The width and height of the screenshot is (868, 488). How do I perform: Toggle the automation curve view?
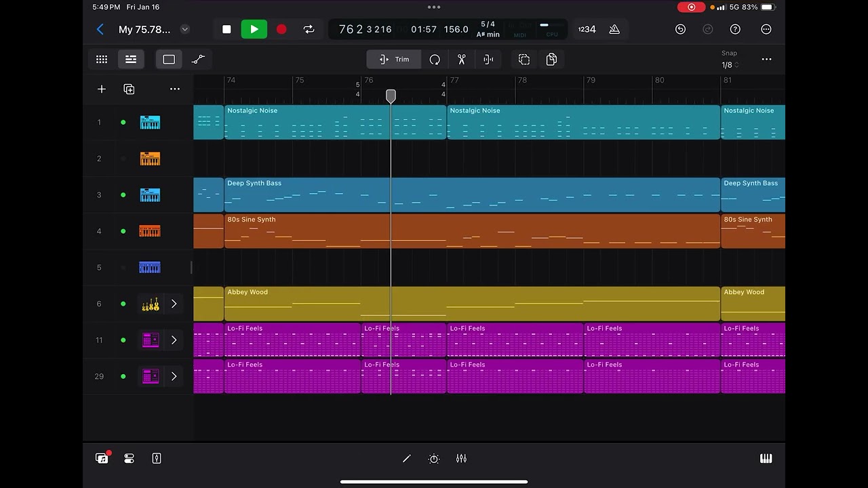pos(198,60)
